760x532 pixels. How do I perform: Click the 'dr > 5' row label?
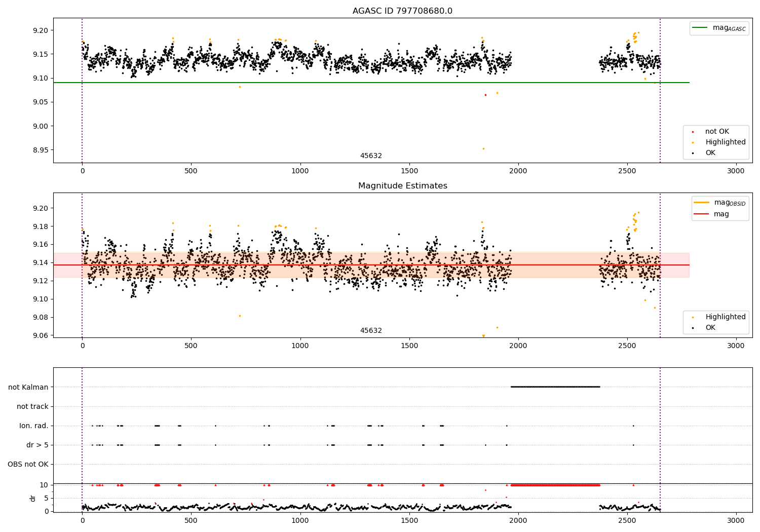point(37,445)
